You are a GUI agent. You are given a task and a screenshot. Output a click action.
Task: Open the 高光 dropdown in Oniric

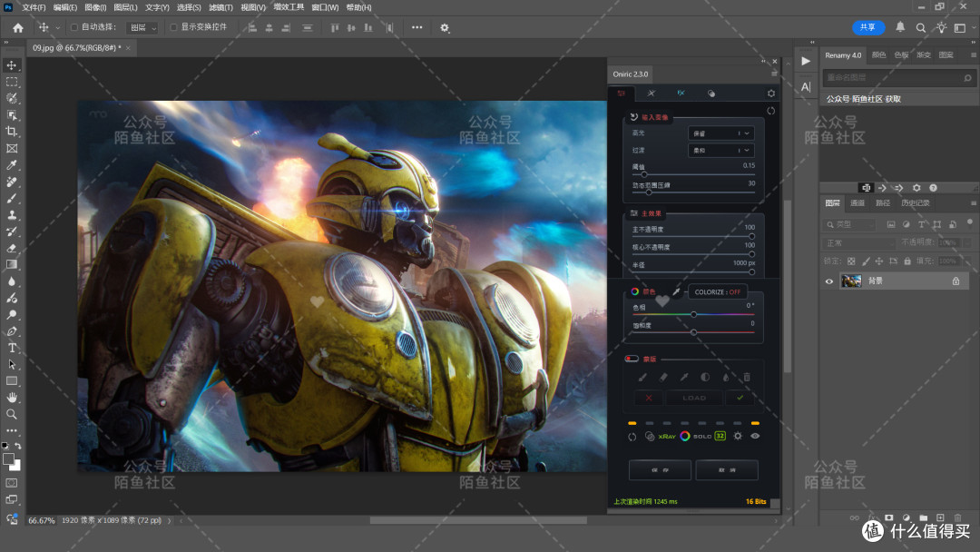720,133
